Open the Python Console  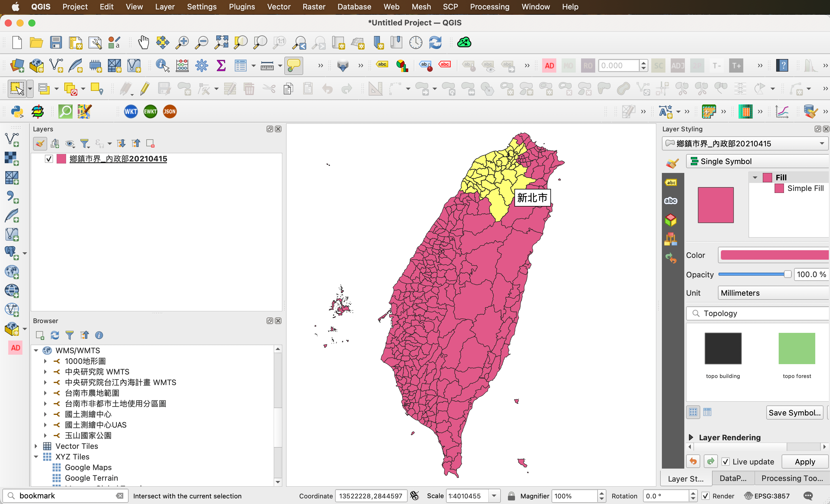pos(17,112)
